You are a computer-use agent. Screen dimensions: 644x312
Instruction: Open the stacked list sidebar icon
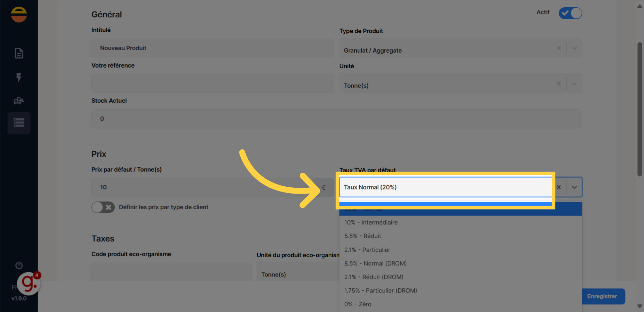tap(19, 123)
